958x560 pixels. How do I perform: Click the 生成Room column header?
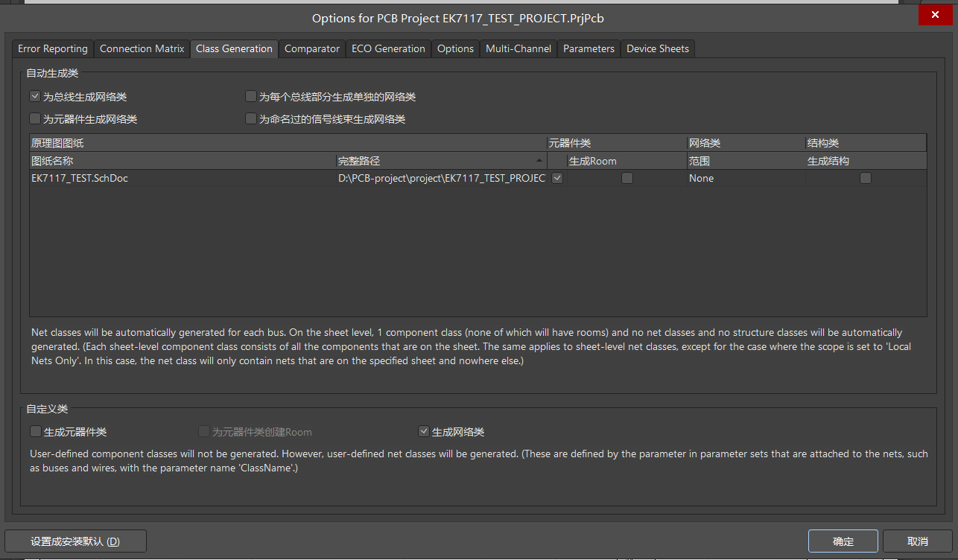tap(626, 161)
